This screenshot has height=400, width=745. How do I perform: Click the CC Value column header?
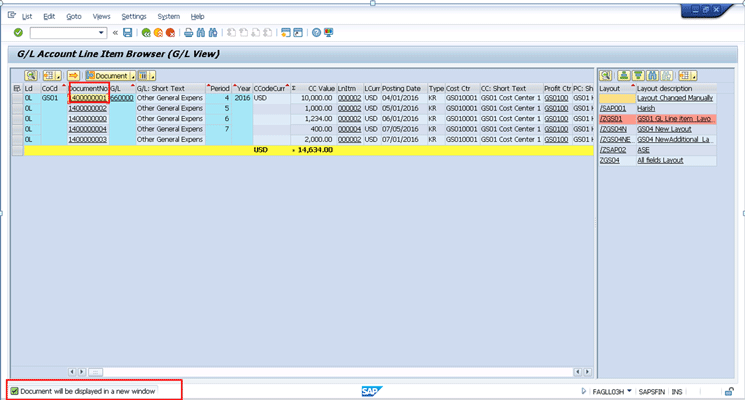(x=320, y=88)
